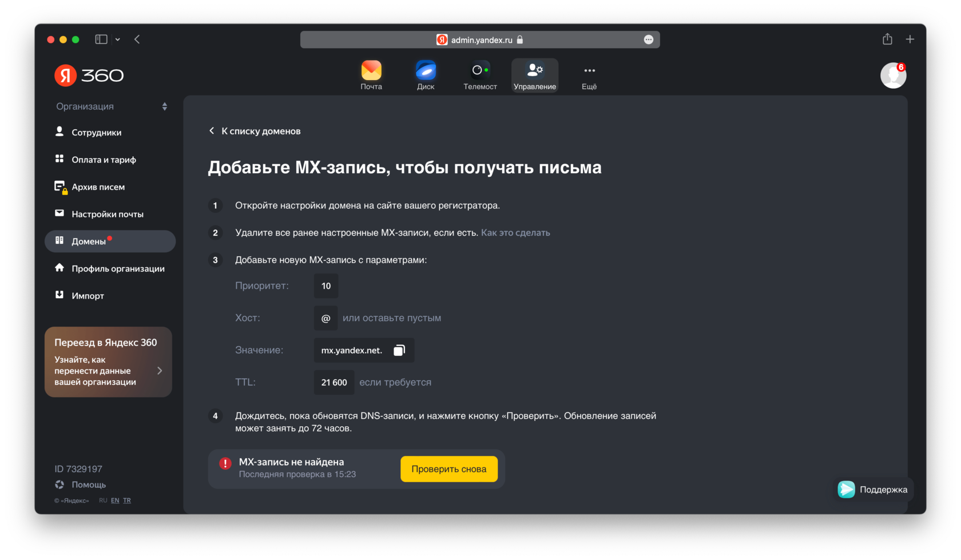
Task: Select the host value @
Action: click(x=325, y=318)
